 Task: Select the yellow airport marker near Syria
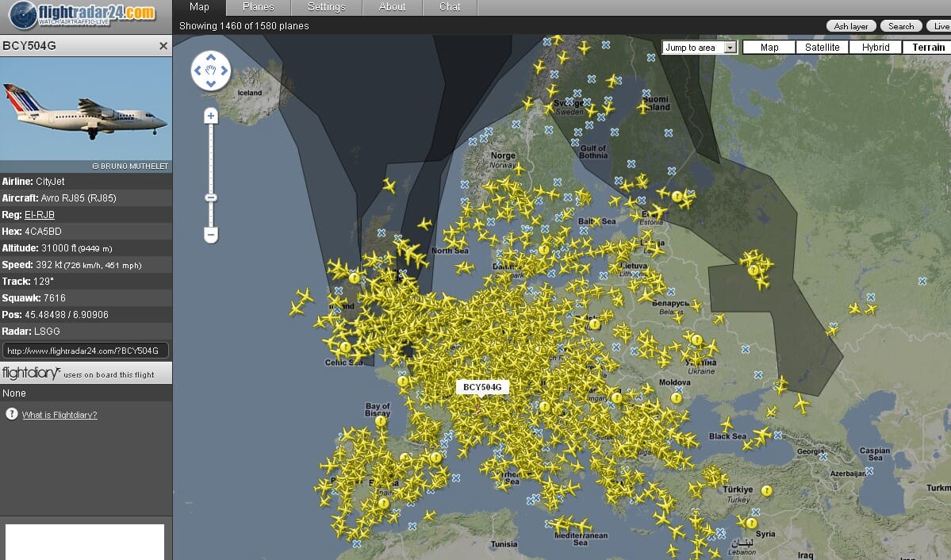[751, 523]
